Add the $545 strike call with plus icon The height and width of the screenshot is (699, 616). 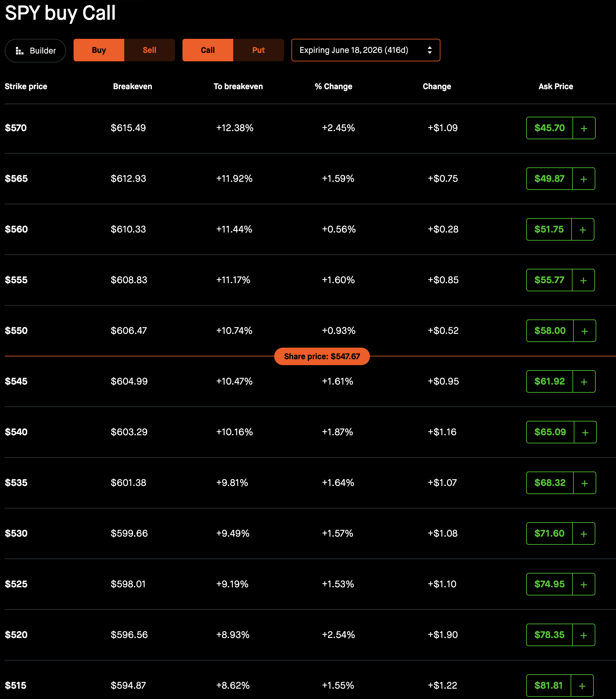pyautogui.click(x=584, y=381)
